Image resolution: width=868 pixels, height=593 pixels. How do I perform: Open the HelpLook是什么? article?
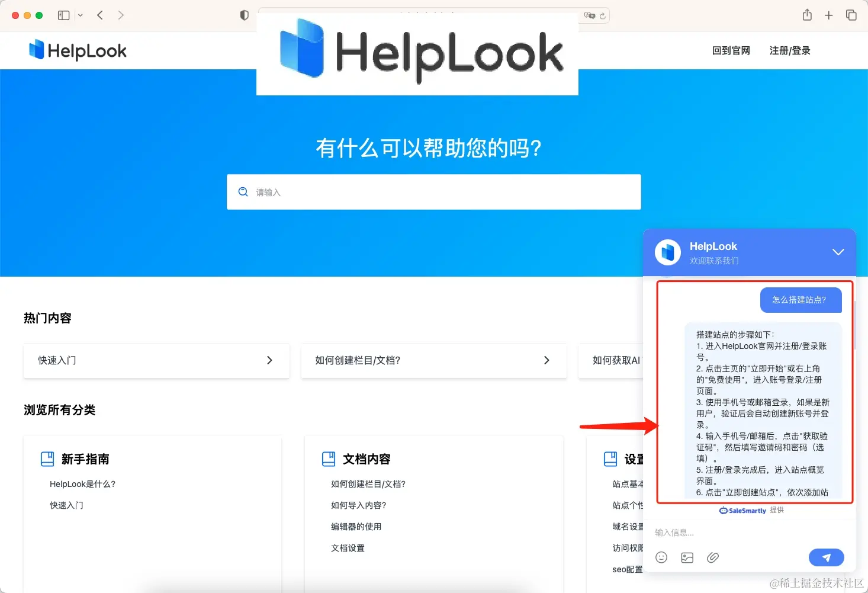pyautogui.click(x=82, y=484)
